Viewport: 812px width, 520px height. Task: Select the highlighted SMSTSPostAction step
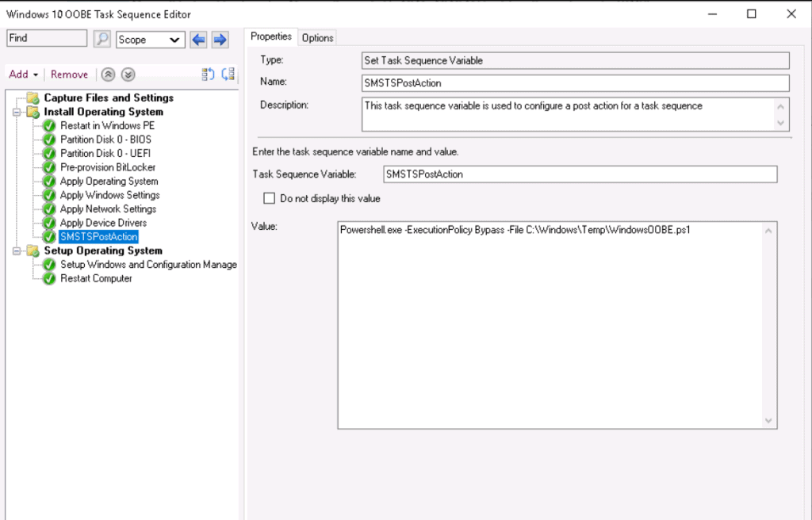click(x=98, y=237)
